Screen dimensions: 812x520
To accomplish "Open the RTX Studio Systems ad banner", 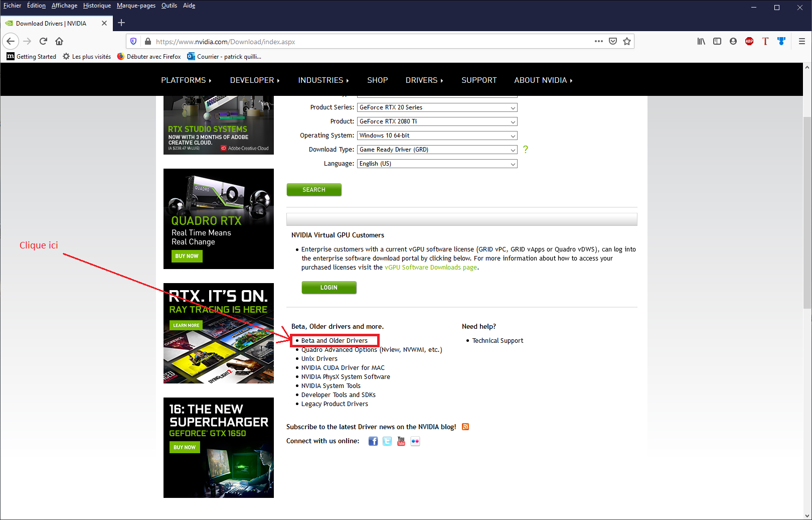I will click(219, 125).
